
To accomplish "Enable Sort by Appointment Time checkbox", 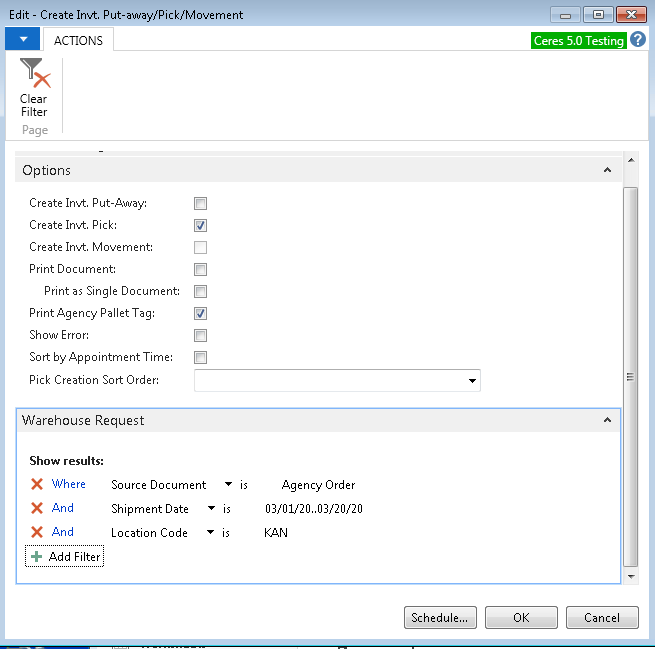I will tap(201, 358).
